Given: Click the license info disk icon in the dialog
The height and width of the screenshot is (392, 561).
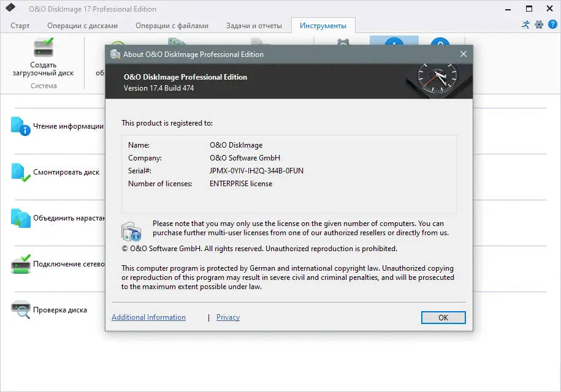Looking at the screenshot, I should point(131,232).
